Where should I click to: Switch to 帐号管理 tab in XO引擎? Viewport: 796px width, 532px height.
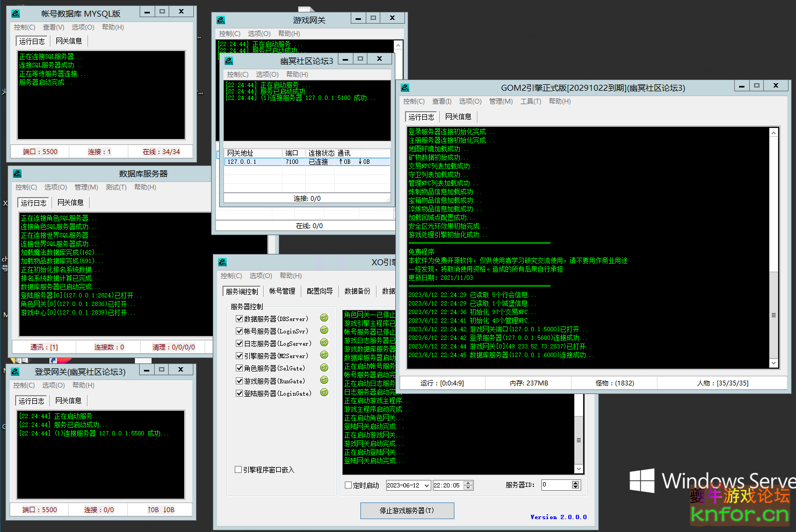click(x=282, y=291)
